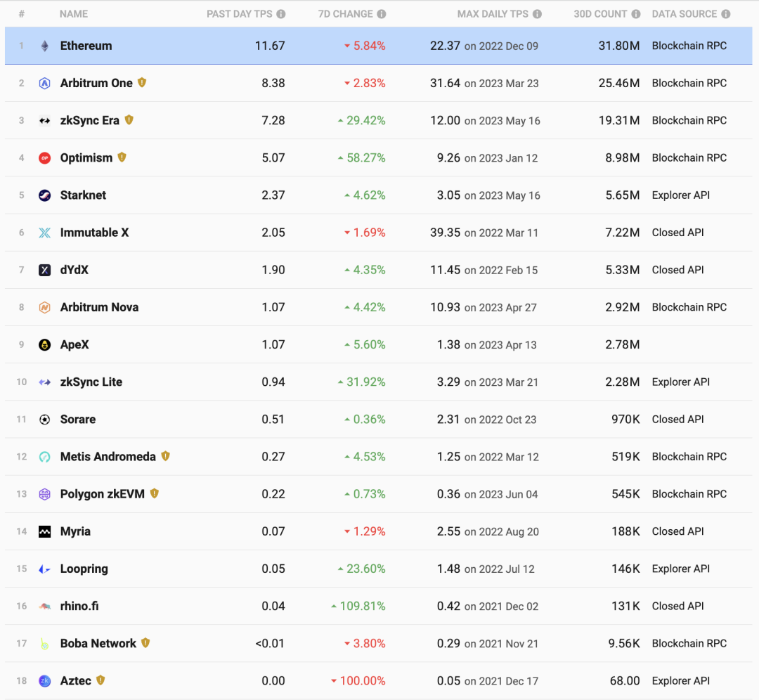The width and height of the screenshot is (759, 700).
Task: Open the Loopring project page
Action: tap(84, 569)
